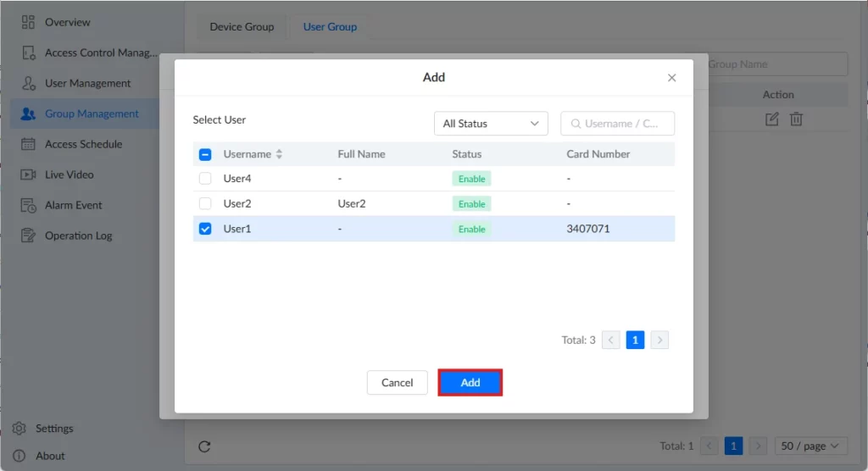Open Group Management menu item
Viewport: 868px width, 471px height.
tap(92, 114)
